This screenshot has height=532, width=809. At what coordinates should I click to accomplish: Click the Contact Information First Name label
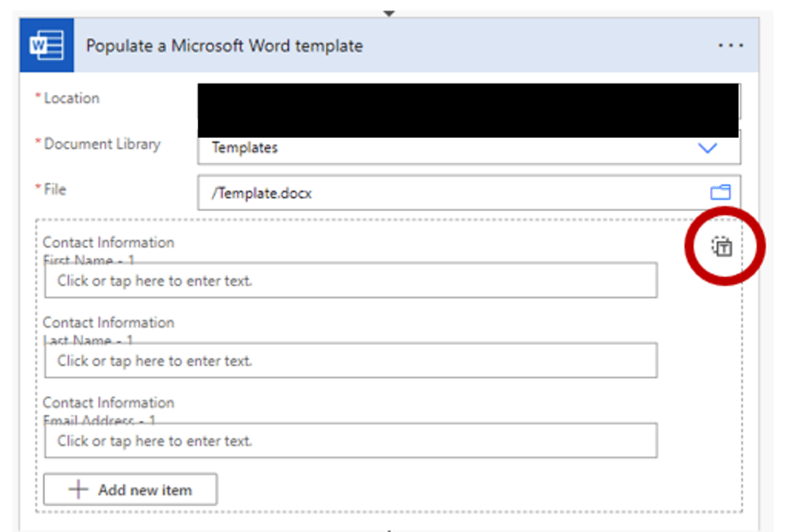tap(108, 243)
